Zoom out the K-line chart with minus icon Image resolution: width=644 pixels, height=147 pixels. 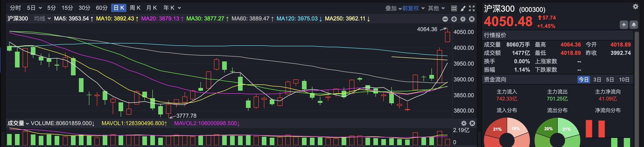445,19
